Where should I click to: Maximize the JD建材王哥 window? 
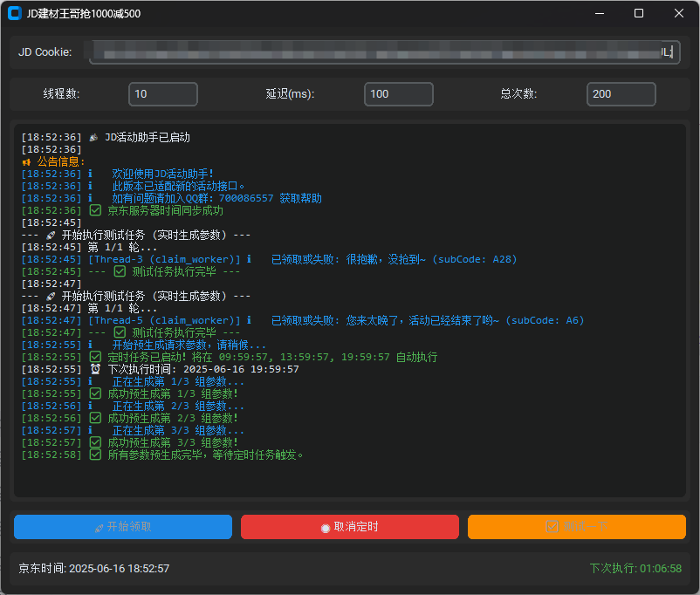[x=639, y=14]
